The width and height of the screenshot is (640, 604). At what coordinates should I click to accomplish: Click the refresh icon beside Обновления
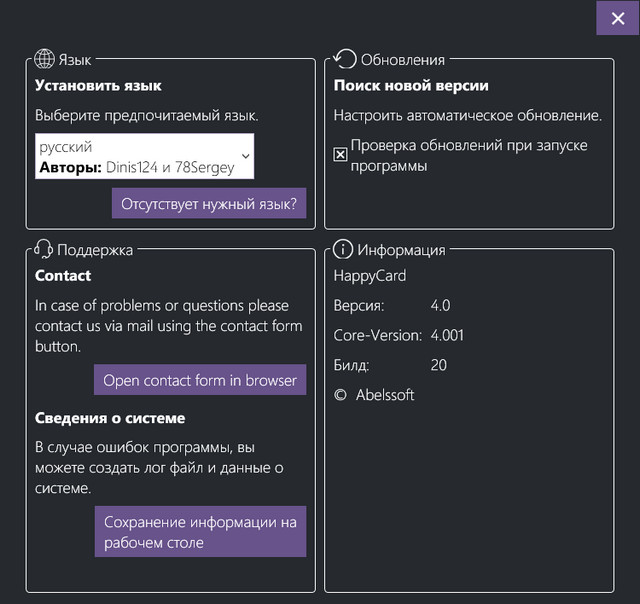pyautogui.click(x=345, y=59)
